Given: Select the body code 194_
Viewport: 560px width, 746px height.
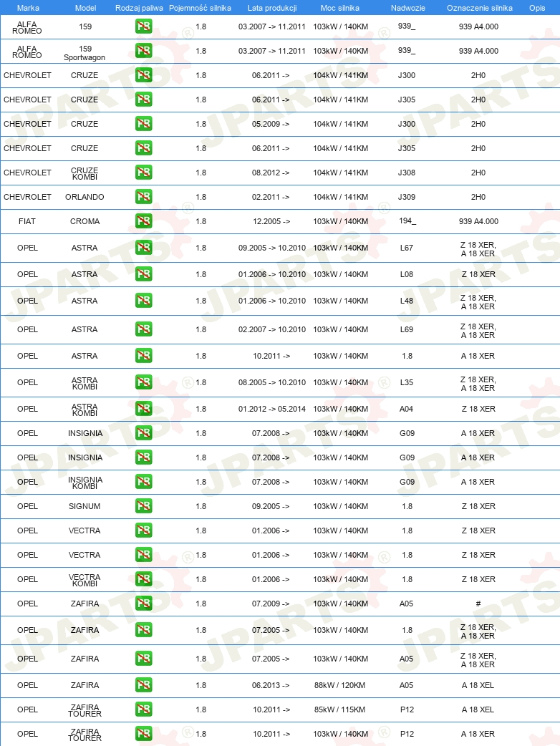Looking at the screenshot, I should (407, 221).
